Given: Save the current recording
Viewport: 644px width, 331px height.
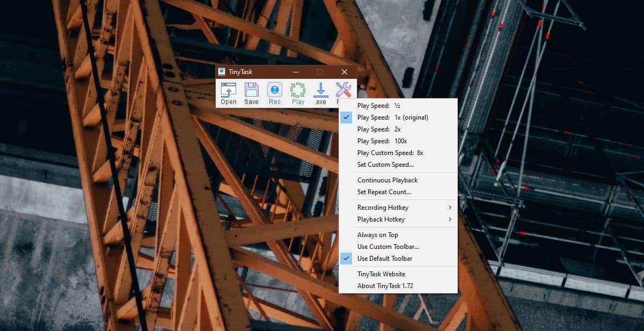Looking at the screenshot, I should [251, 91].
